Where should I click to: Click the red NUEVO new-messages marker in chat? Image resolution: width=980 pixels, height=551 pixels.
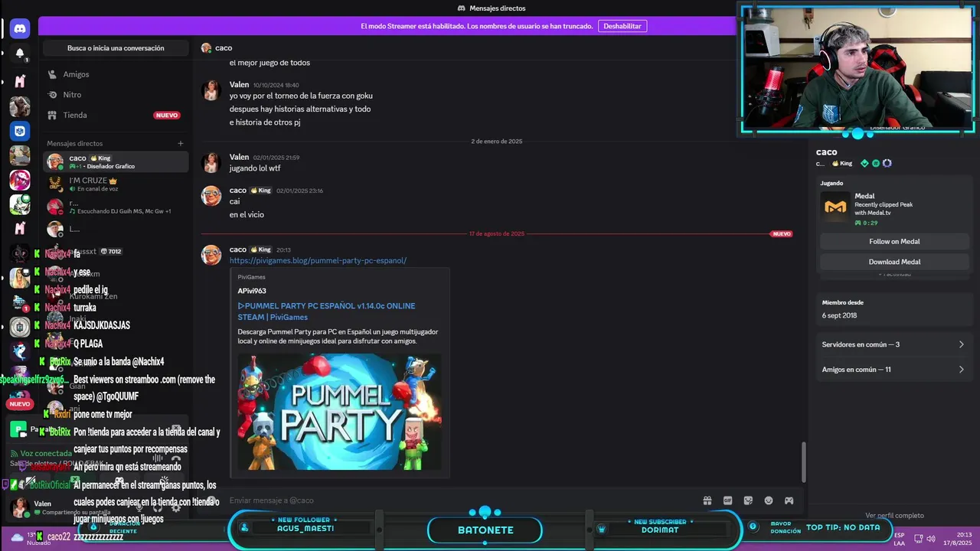click(782, 233)
